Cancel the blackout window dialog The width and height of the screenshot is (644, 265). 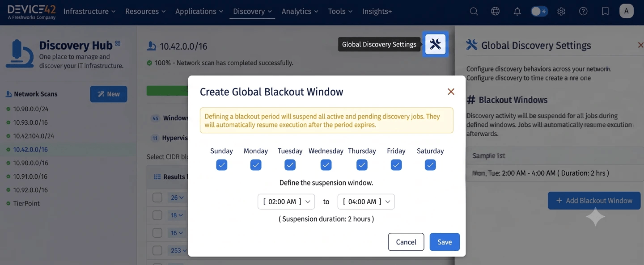[x=406, y=242]
